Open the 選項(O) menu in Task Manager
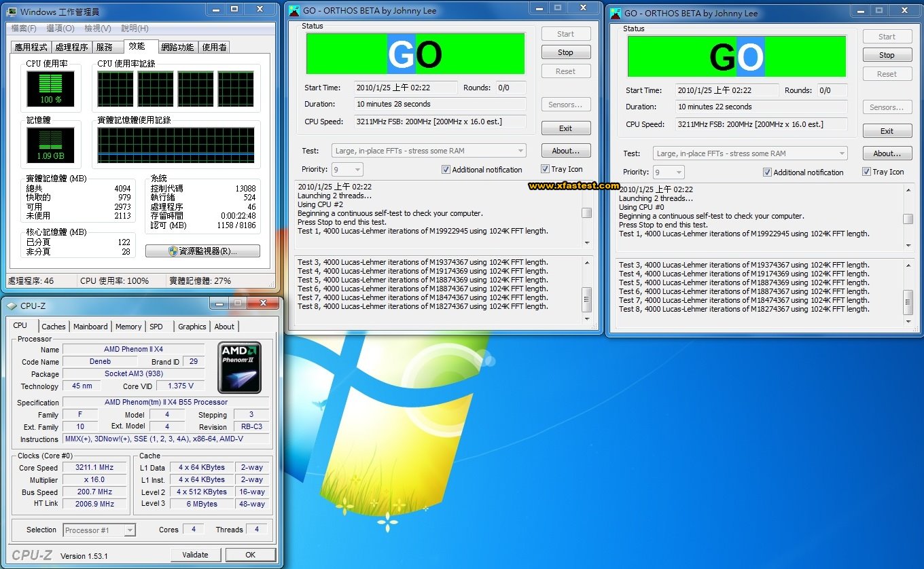Image resolution: width=924 pixels, height=569 pixels. click(x=60, y=29)
